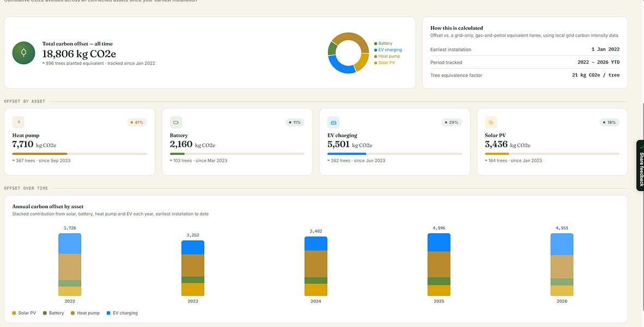This screenshot has width=644, height=327.
Task: Open the Share feedback side tab
Action: pyautogui.click(x=640, y=166)
